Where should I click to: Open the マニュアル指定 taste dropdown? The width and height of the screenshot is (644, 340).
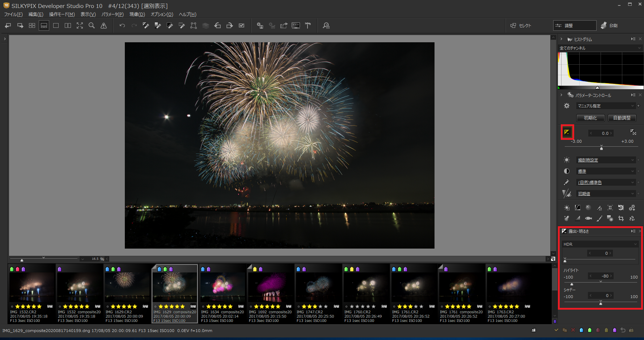(606, 106)
